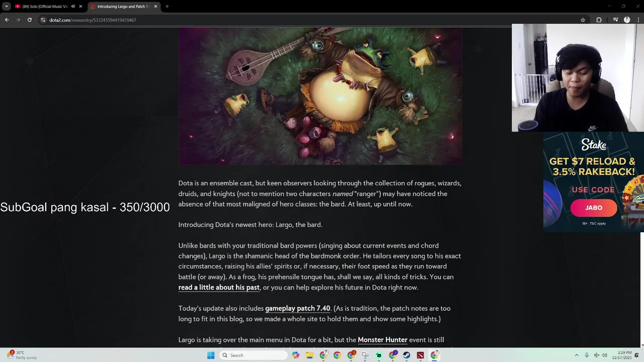Viewport: 644px width, 362px height.
Task: Click 'SubGoal pang kasal - 350/3000' overlay text
Action: pyautogui.click(x=85, y=207)
